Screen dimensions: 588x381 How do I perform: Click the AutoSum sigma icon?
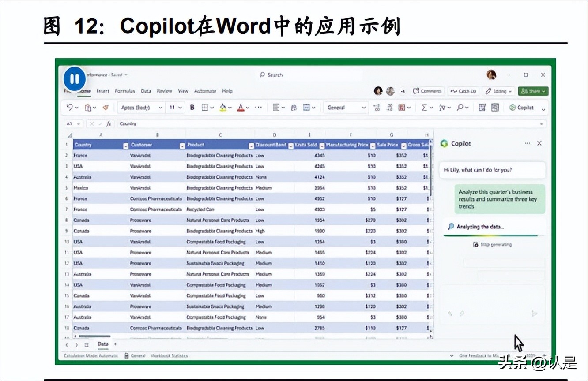click(424, 107)
